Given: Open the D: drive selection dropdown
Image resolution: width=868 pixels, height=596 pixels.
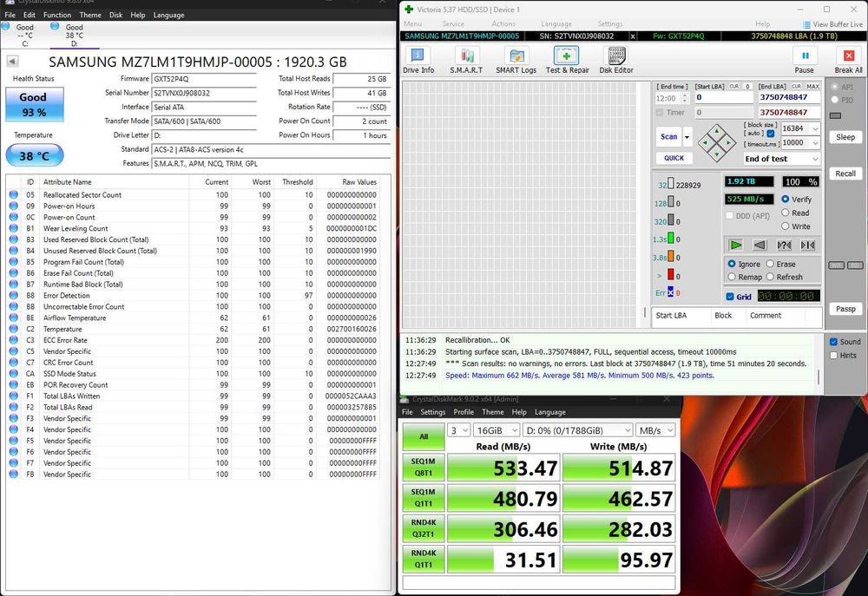Looking at the screenshot, I should point(577,430).
